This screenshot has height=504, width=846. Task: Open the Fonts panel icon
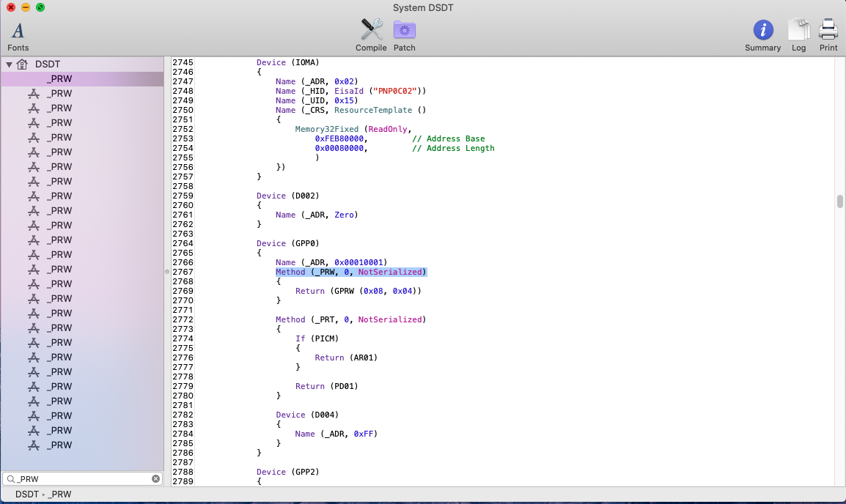point(18,31)
